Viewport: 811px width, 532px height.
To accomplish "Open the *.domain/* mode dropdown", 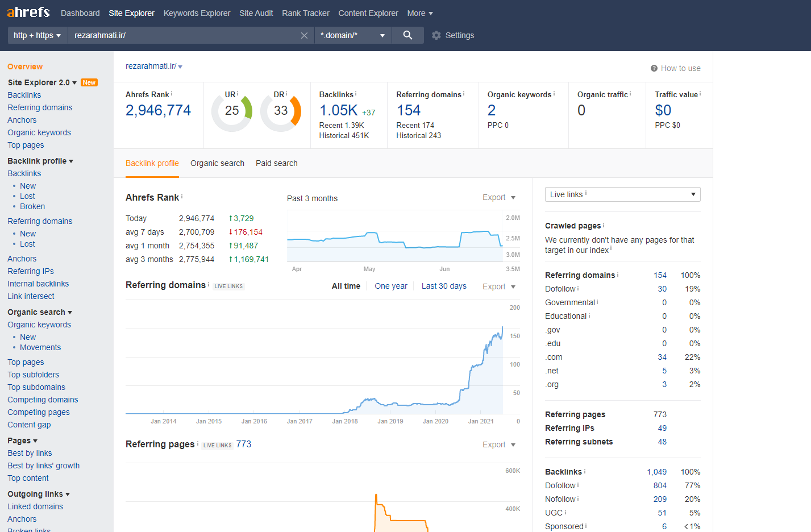I will [x=352, y=35].
